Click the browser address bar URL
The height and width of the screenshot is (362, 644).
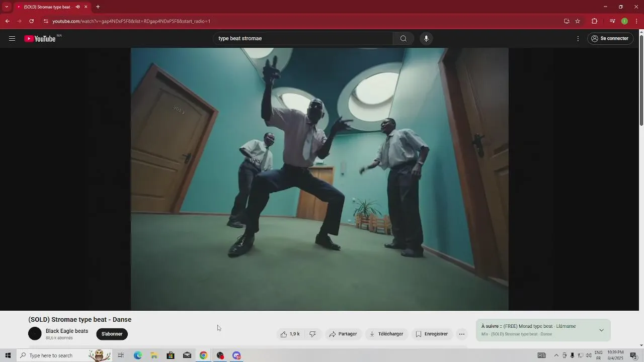131,21
